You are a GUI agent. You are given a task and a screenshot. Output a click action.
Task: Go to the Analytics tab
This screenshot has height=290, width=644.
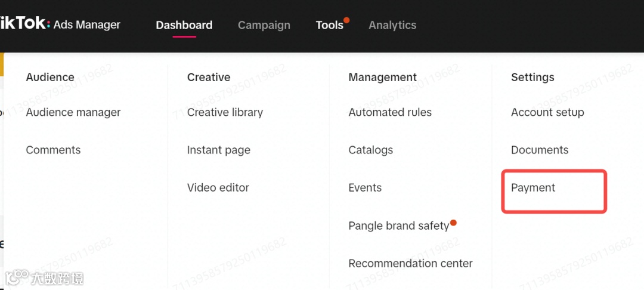392,25
